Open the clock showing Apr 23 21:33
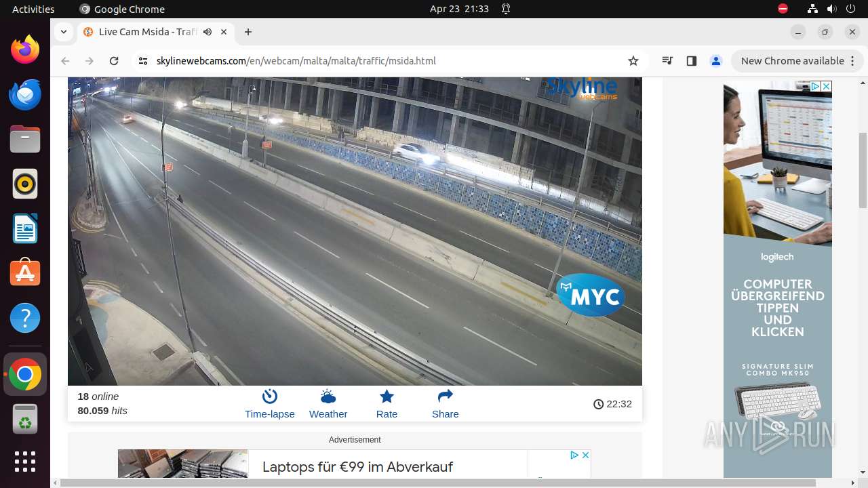 459,9
